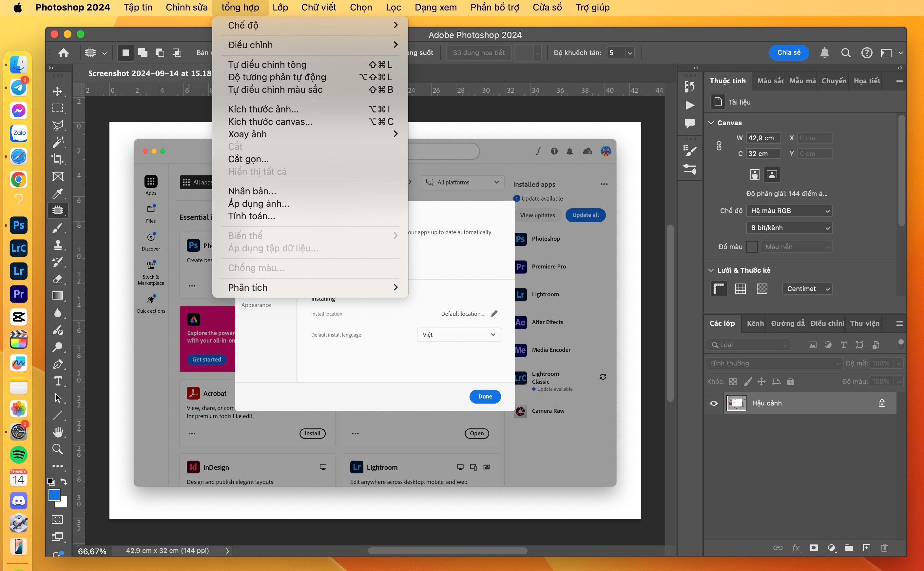Choose Kích thước ảnh... menu entry
The height and width of the screenshot is (571, 924).
[x=263, y=109]
